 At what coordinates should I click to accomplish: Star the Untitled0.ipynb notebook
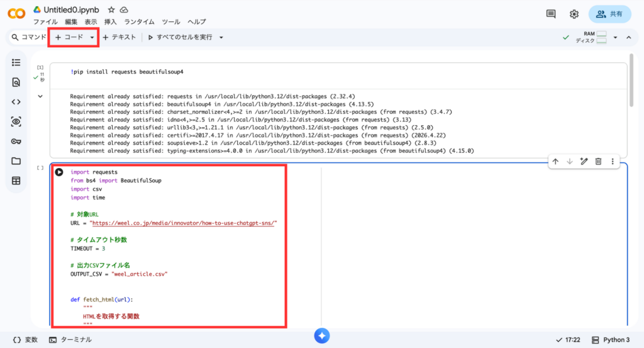pyautogui.click(x=111, y=9)
